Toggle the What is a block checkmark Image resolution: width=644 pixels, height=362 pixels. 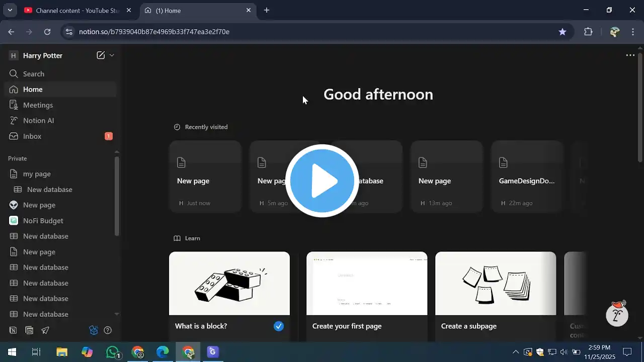[279, 326]
